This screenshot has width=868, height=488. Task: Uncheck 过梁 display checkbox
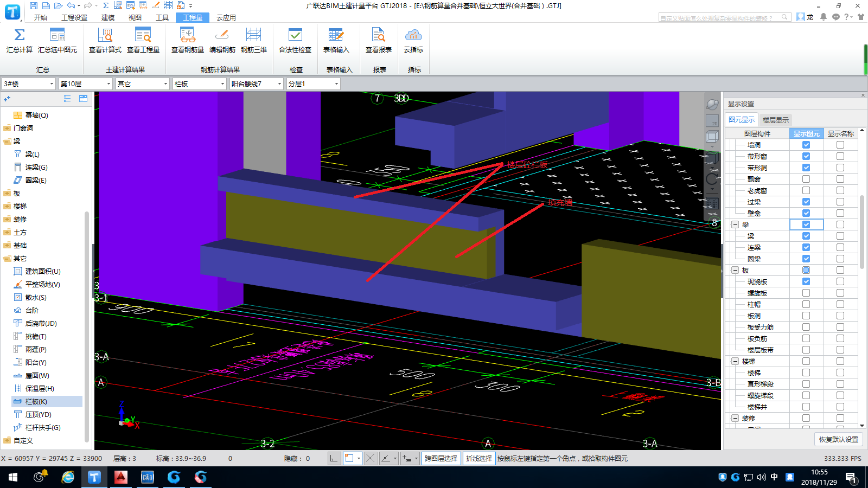(806, 202)
